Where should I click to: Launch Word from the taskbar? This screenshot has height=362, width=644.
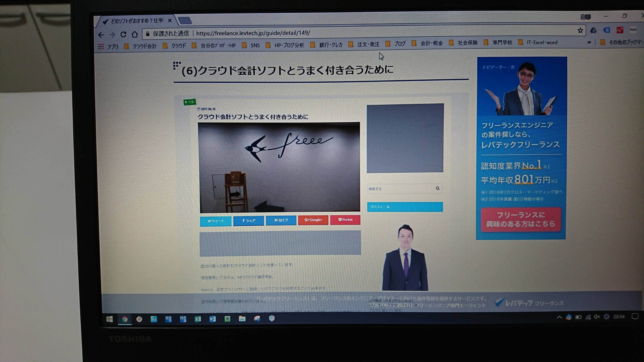coord(212,319)
